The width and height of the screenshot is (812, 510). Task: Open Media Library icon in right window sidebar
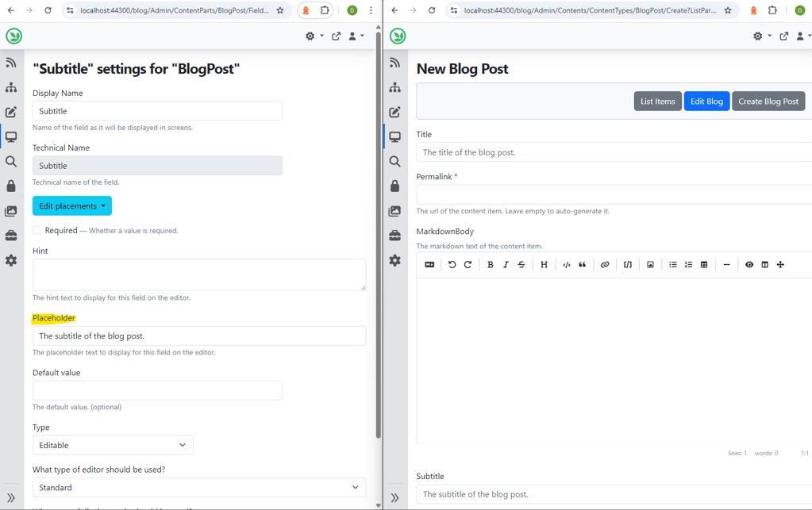pos(394,211)
